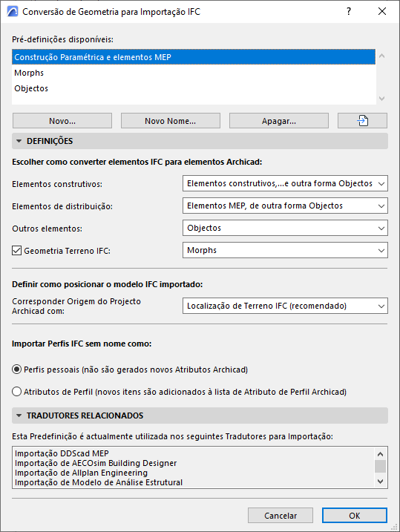Collapse the DEFINIÇÕES section
The width and height of the screenshot is (400, 532).
tap(200, 141)
